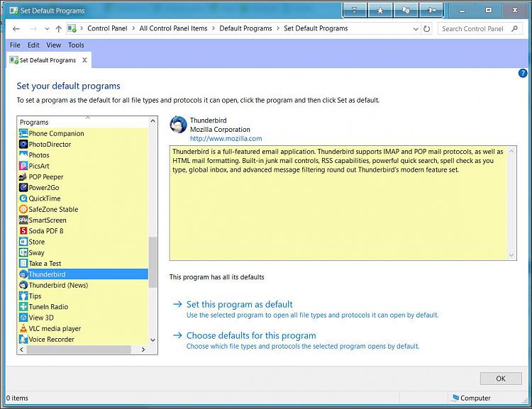Click the refresh icon in the address bar
Viewport: 532px width, 409px height.
[427, 29]
